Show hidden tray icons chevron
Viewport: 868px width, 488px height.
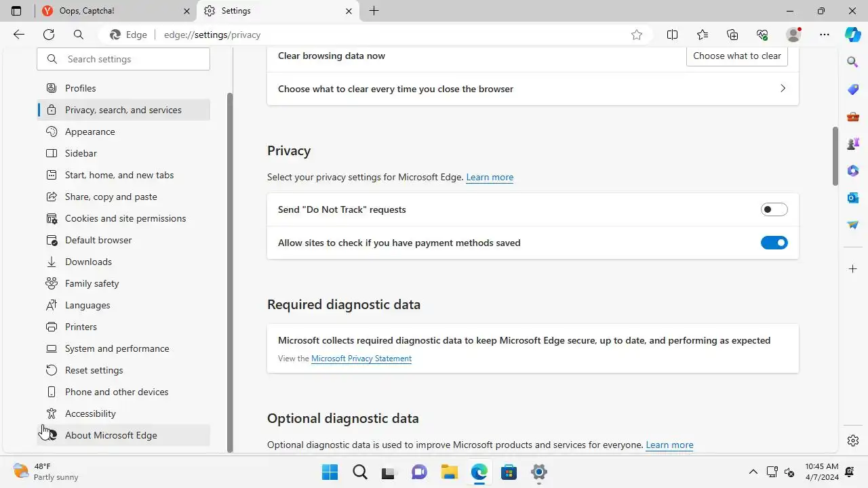point(753,472)
